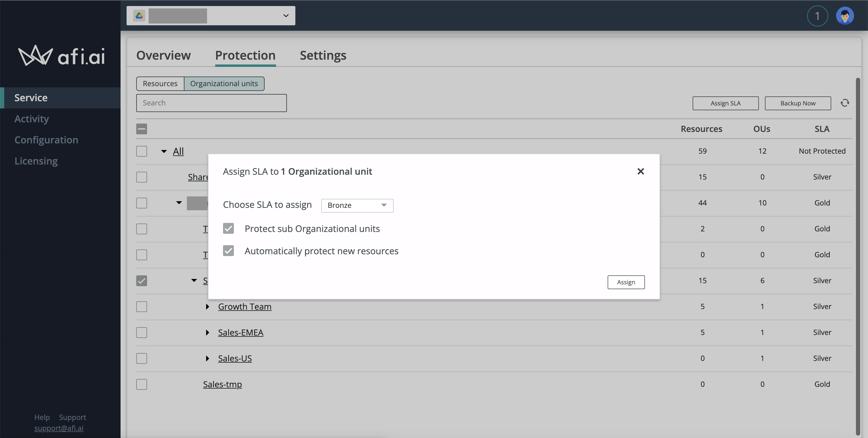868x438 pixels.
Task: Open the user avatar profile menu
Action: pos(845,16)
